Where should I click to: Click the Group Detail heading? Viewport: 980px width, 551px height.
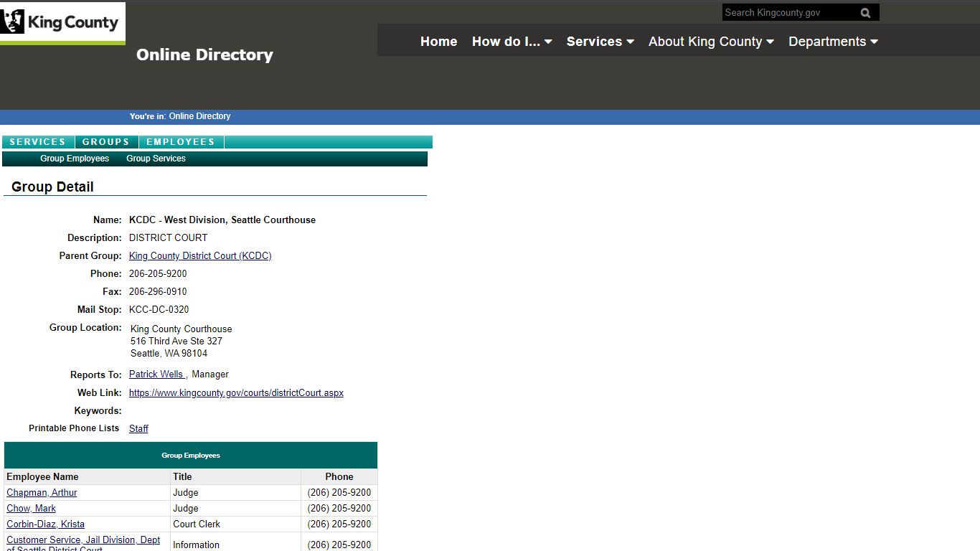(52, 187)
